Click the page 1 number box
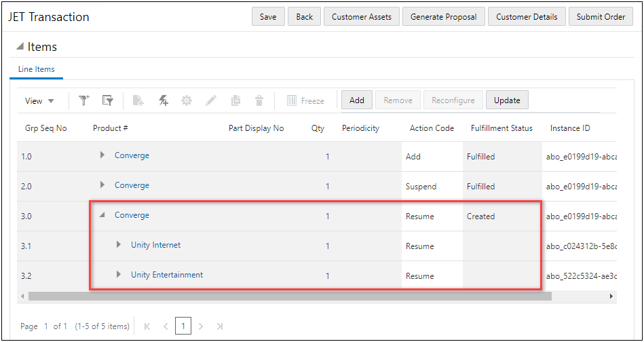The image size is (644, 342). (183, 326)
